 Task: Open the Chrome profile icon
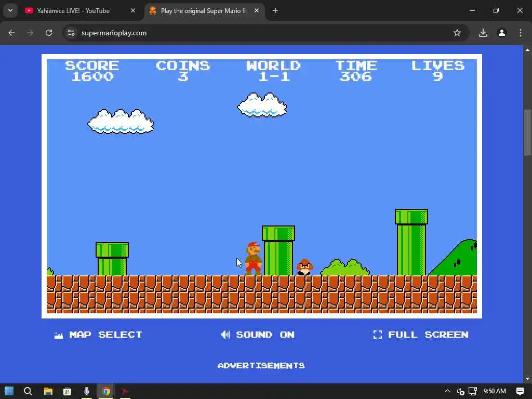[x=502, y=33]
